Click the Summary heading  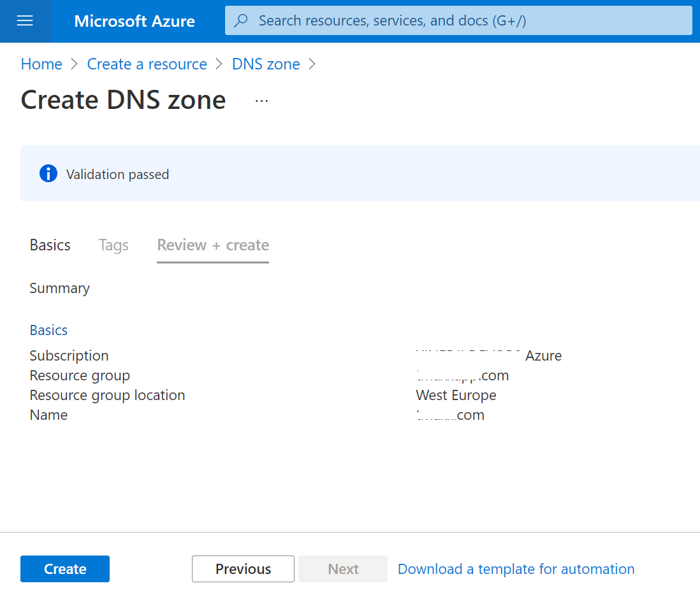[x=59, y=288]
